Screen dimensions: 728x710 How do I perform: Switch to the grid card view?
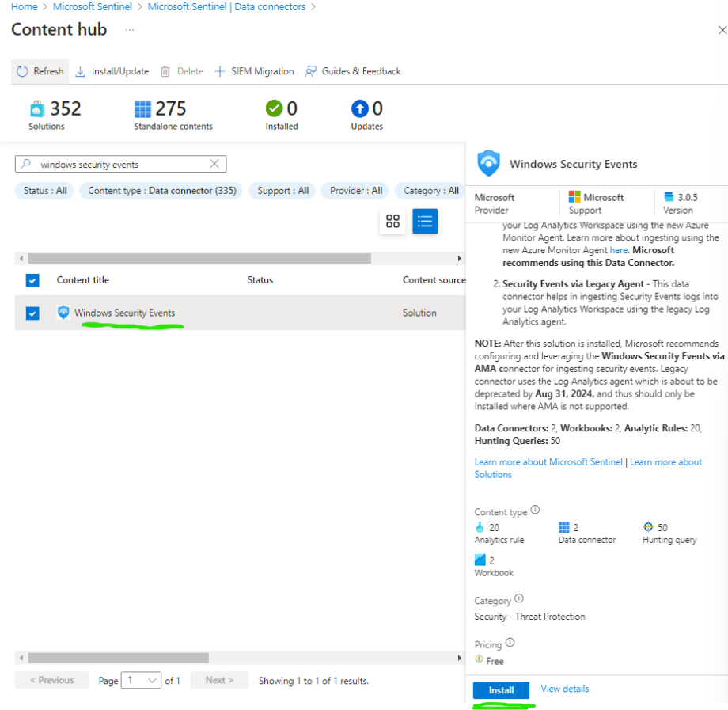tap(392, 221)
